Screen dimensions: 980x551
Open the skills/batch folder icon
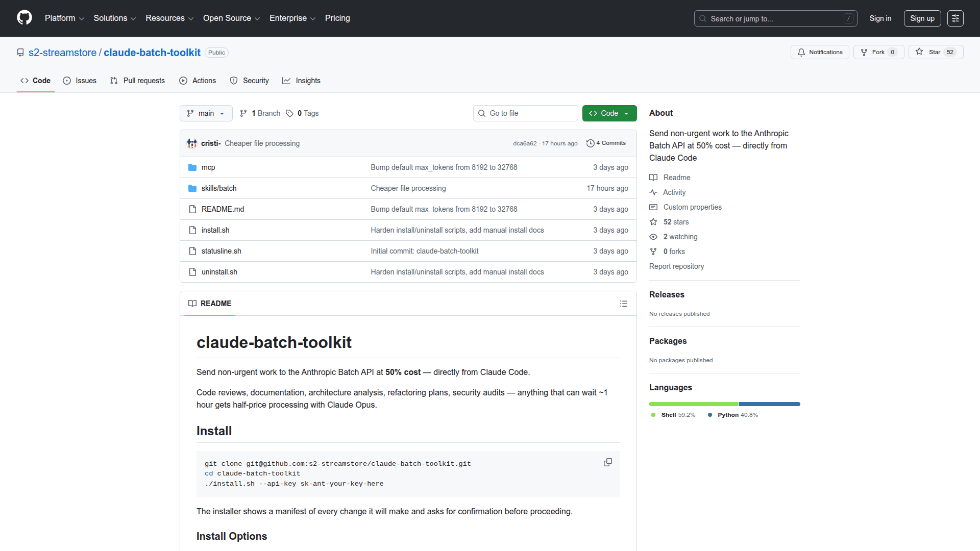pos(192,188)
